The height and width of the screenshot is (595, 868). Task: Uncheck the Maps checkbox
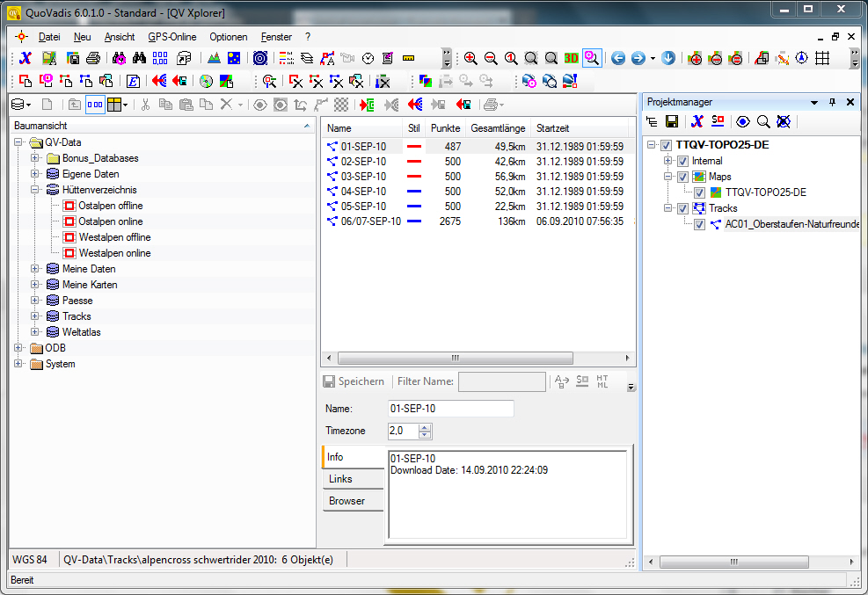682,177
